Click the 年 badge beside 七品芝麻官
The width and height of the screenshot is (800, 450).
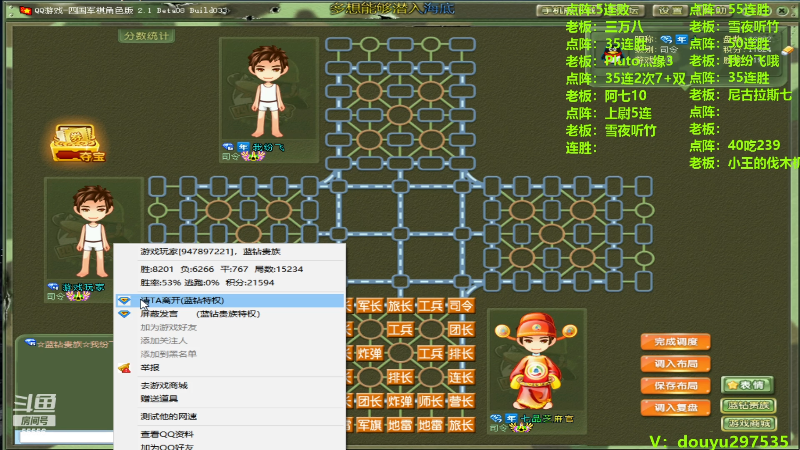(511, 418)
